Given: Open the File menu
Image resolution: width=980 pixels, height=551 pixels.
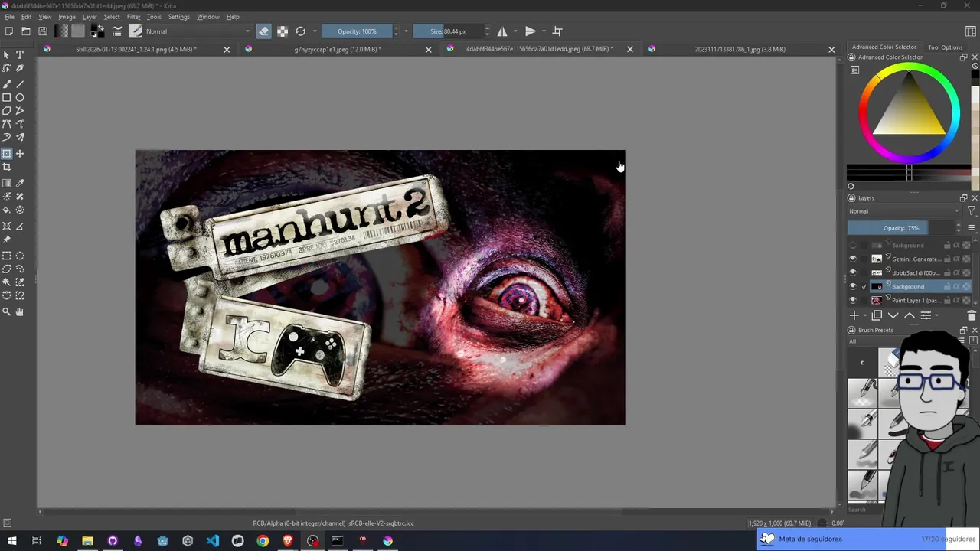Looking at the screenshot, I should pyautogui.click(x=9, y=17).
